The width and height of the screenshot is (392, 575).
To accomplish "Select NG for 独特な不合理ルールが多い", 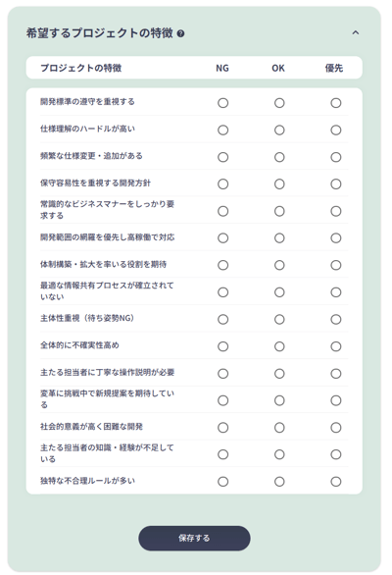I will point(222,482).
